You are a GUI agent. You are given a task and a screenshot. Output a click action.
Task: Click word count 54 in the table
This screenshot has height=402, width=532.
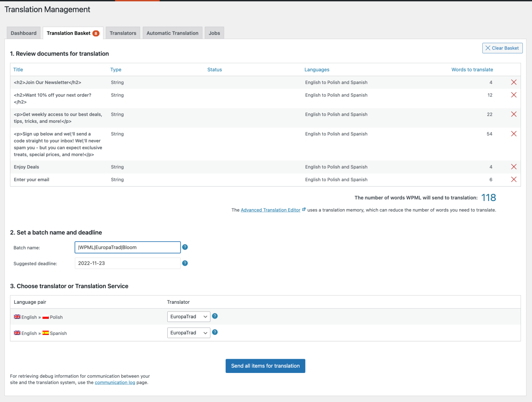point(490,134)
